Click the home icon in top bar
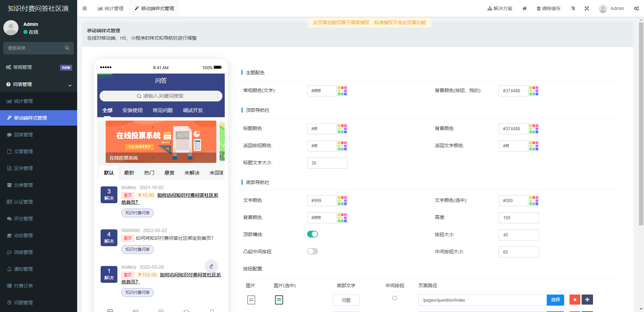This screenshot has width=644, height=312. 525,8
